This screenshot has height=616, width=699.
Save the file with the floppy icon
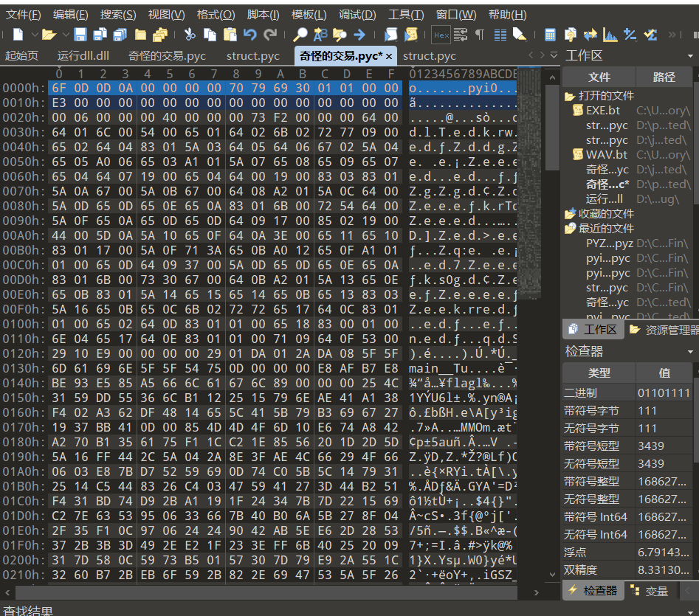click(80, 34)
